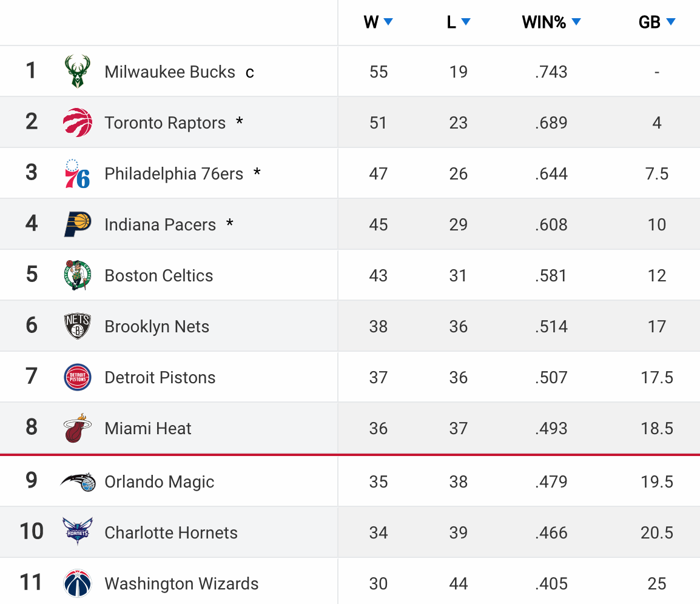Open the Washington Wizards team link

[x=181, y=583]
